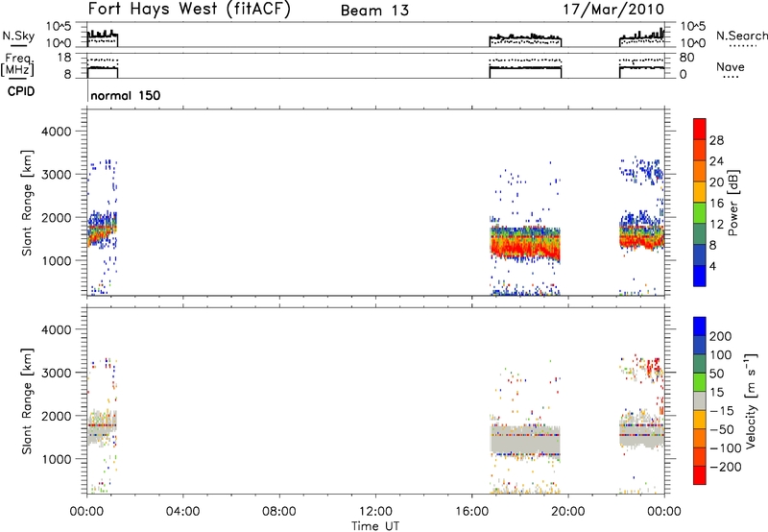This screenshot has width=768, height=532.
Task: Click the 'Power [dB]' color bar label
Action: tap(732, 204)
